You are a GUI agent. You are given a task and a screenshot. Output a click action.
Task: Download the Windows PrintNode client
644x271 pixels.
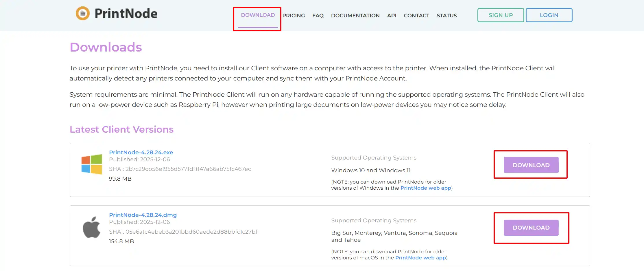[531, 165]
